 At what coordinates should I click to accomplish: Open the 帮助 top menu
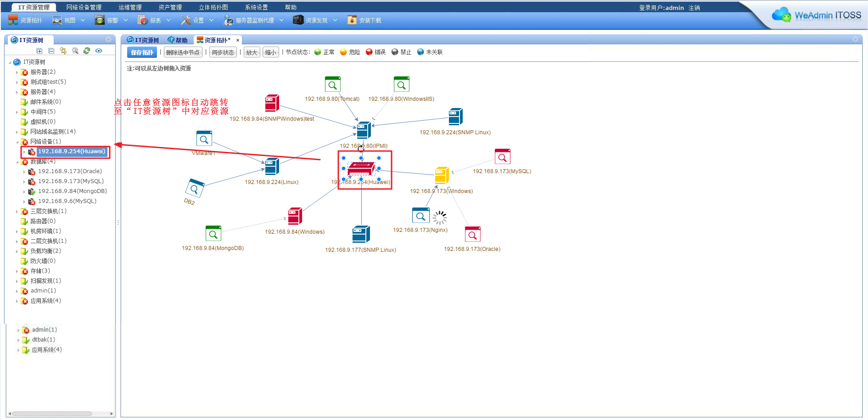click(291, 7)
